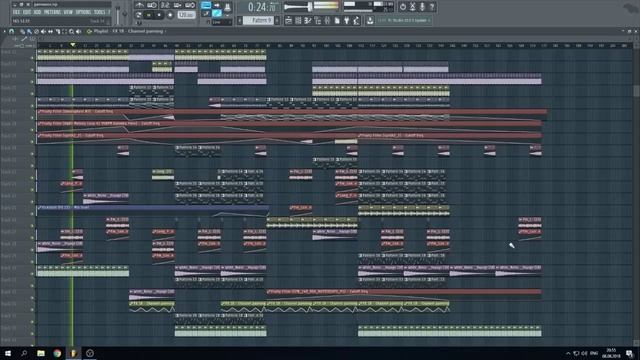The image size is (640, 360).
Task: Select next pattern with right arrow
Action: pos(277,20)
